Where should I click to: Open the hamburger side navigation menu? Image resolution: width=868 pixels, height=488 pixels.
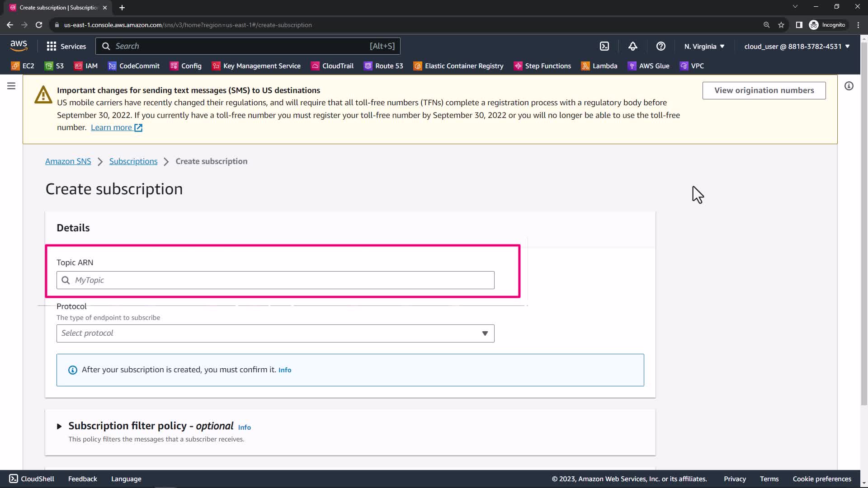click(11, 86)
